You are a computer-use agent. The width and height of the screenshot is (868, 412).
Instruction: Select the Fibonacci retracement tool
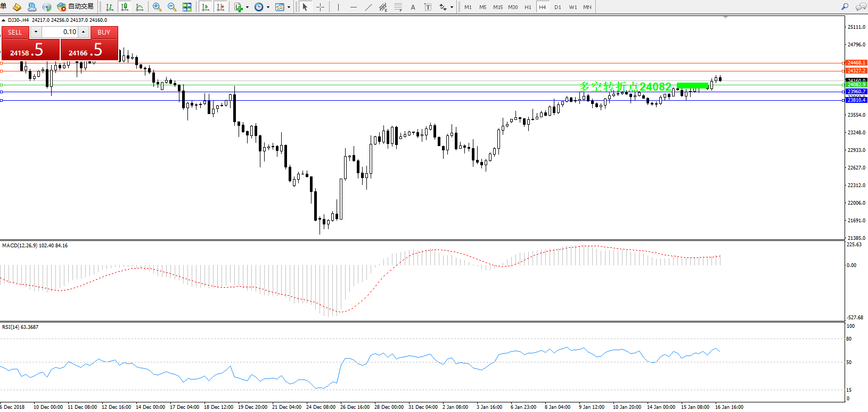(398, 7)
